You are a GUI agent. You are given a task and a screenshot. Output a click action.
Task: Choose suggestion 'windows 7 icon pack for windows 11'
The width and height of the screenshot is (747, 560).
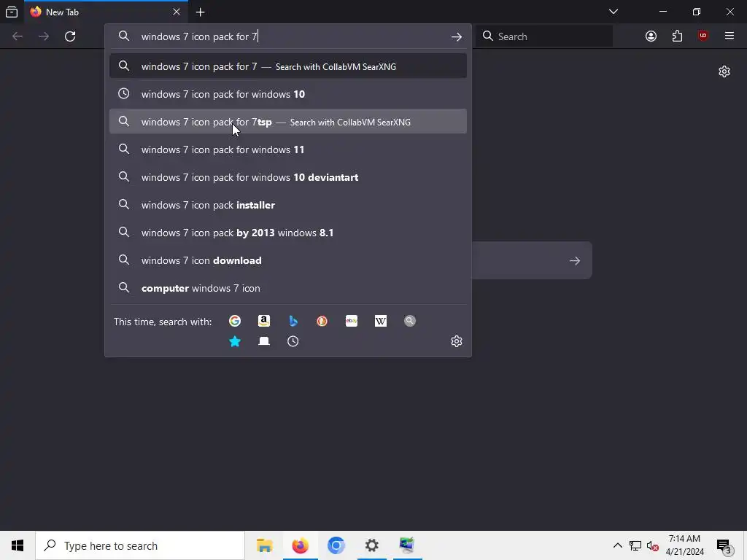287,149
